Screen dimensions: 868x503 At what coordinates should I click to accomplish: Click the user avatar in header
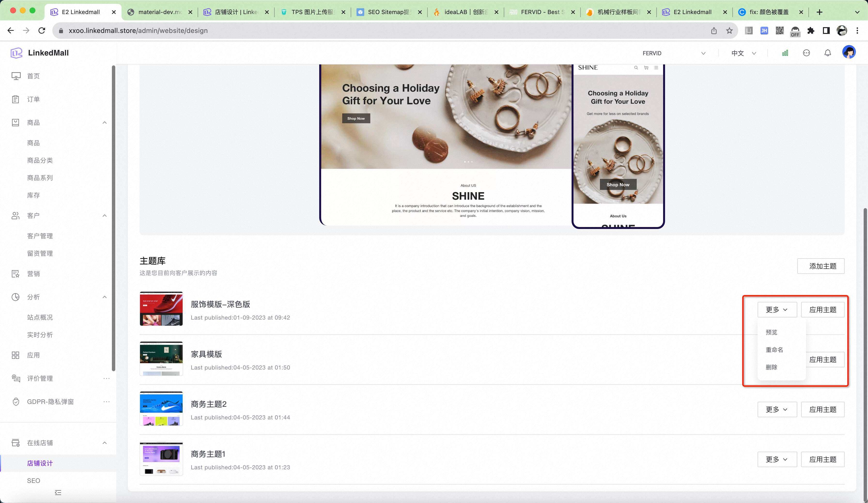849,52
